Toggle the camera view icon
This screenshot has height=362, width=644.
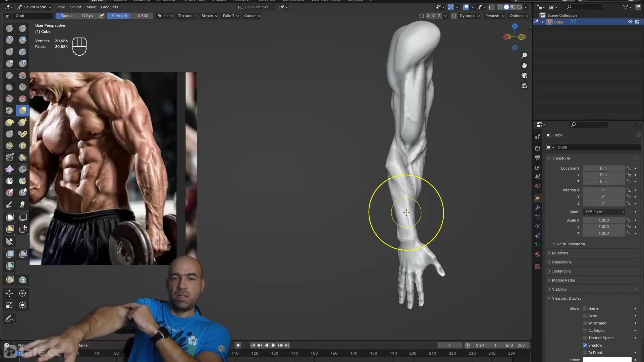click(x=524, y=75)
